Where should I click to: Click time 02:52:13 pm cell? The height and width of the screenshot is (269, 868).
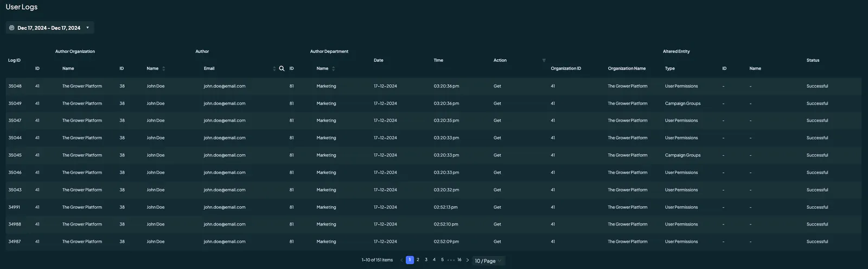tap(445, 207)
